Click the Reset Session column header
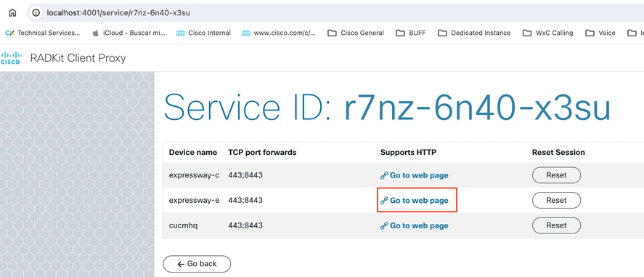Image resolution: width=644 pixels, height=277 pixels. 558,153
